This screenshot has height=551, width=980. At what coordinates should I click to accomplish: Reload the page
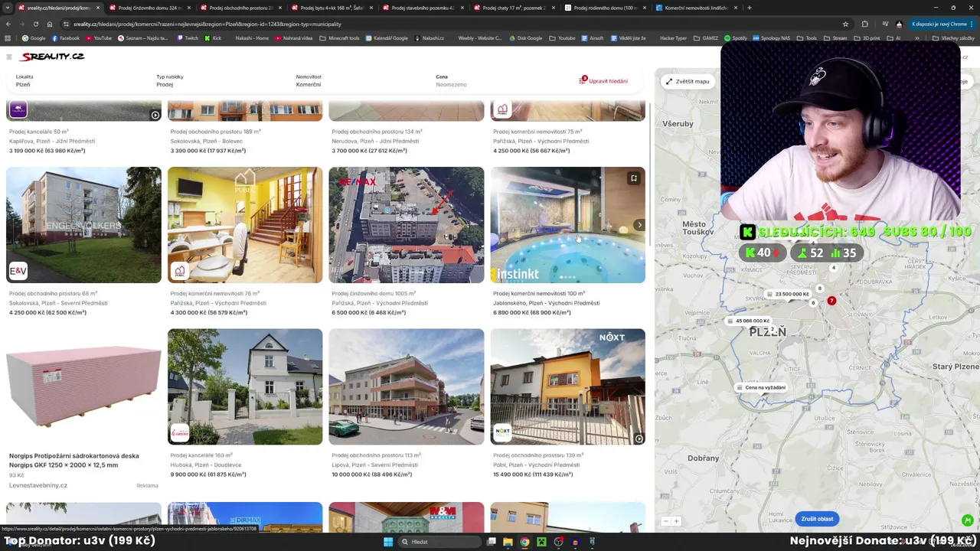click(35, 24)
